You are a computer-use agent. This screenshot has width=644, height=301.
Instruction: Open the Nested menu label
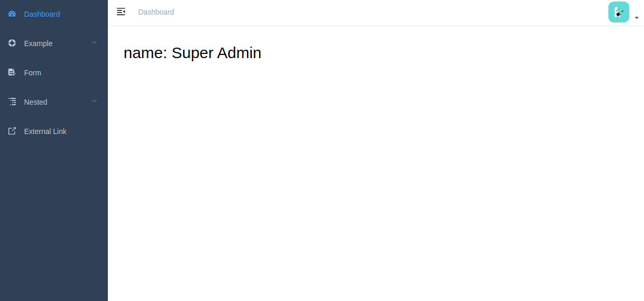pos(36,102)
